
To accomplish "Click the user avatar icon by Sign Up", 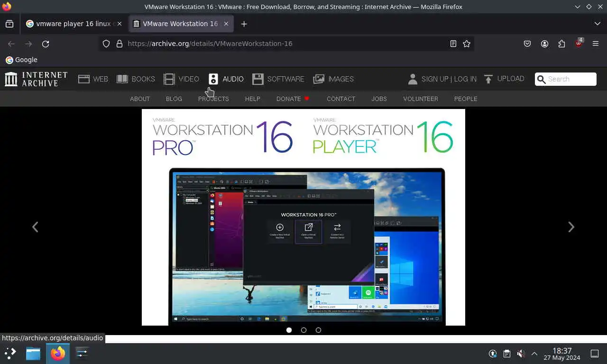I will pos(413,79).
